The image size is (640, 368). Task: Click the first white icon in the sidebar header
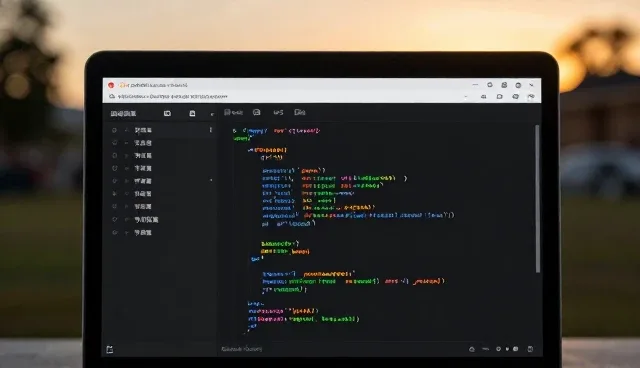click(x=167, y=113)
